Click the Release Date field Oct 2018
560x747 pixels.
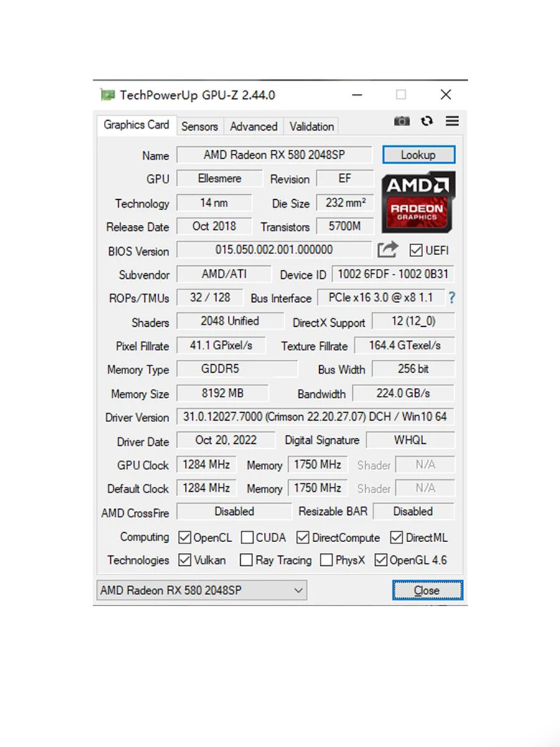(x=214, y=227)
